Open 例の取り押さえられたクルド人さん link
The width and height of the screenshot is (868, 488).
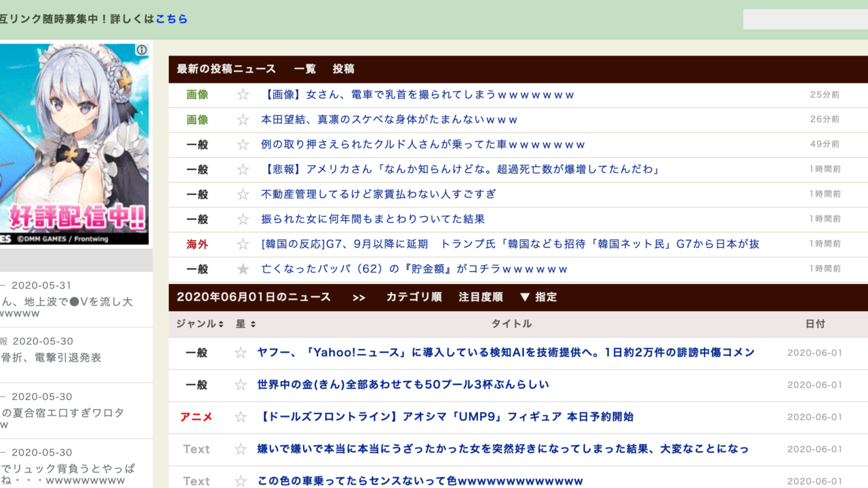pos(423,145)
